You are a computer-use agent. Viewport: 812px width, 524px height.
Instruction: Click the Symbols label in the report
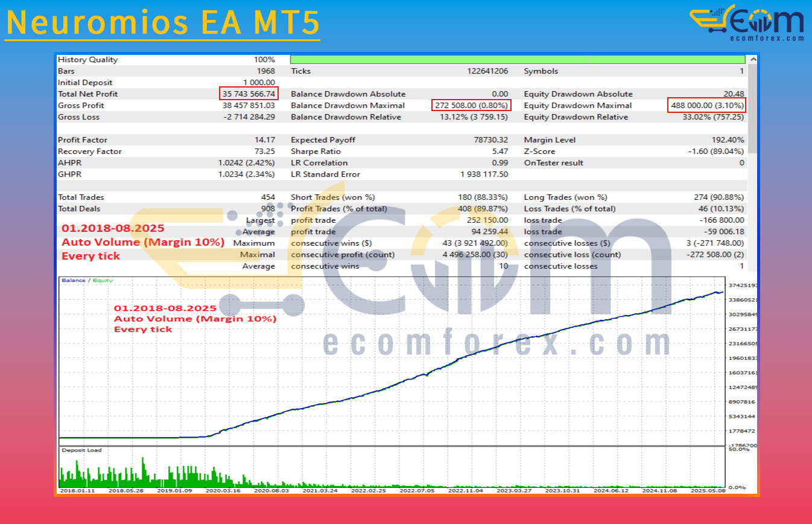541,71
